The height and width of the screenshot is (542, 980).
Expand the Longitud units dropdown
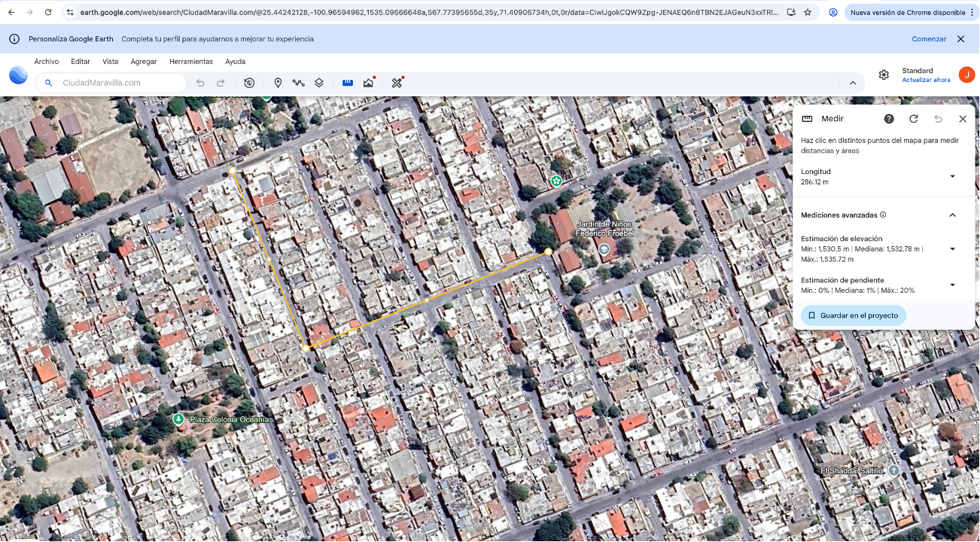952,177
